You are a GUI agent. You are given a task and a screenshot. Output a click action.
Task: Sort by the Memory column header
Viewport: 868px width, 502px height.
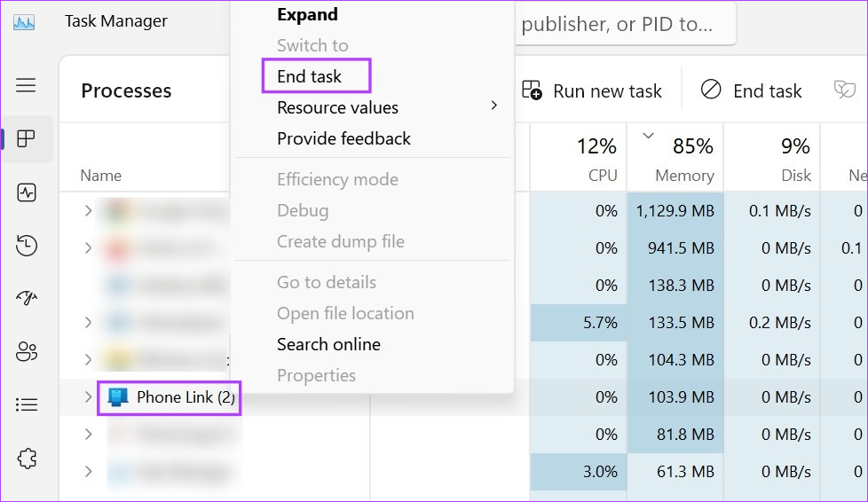coord(675,158)
